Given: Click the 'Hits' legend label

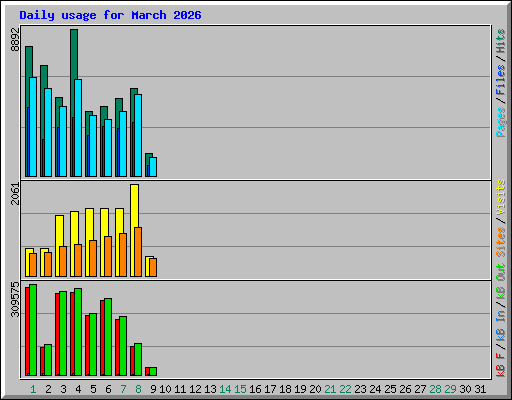Looking at the screenshot, I should 501,41.
